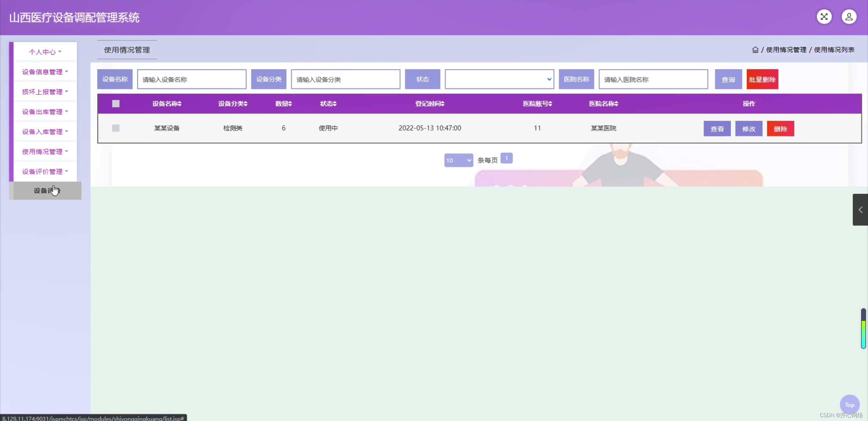
Task: Click the 查询 search button
Action: pos(728,79)
